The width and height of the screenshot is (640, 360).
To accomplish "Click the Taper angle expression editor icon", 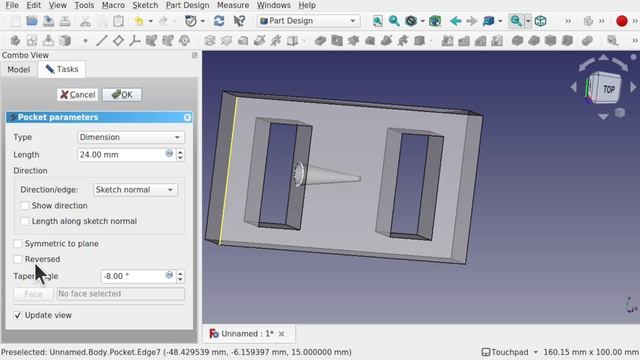I will pos(169,275).
